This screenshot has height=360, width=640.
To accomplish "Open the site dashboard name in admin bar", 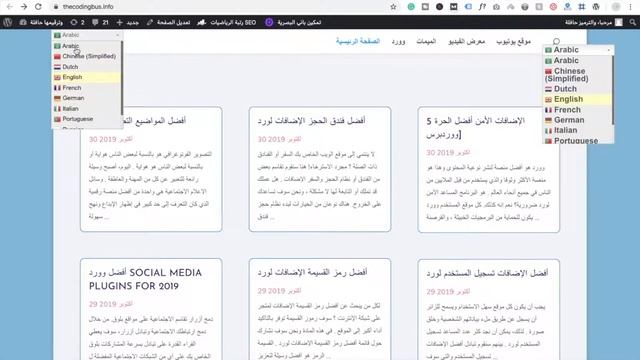I will tap(41, 22).
